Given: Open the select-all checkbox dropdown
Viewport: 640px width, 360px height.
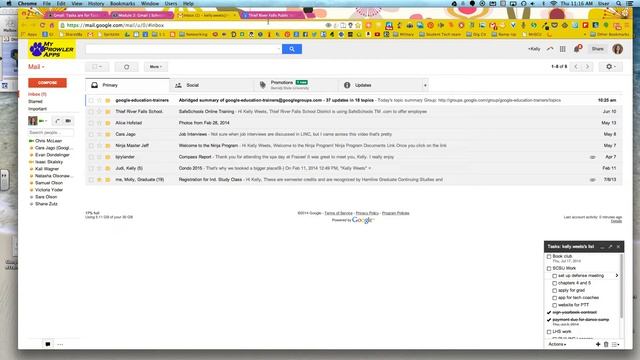Looking at the screenshot, I should point(97,67).
